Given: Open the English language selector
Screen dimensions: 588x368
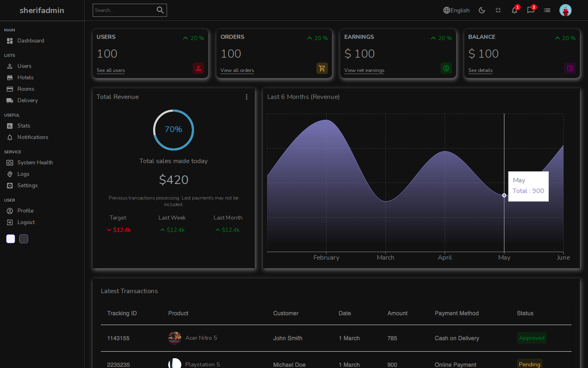Looking at the screenshot, I should tap(457, 10).
